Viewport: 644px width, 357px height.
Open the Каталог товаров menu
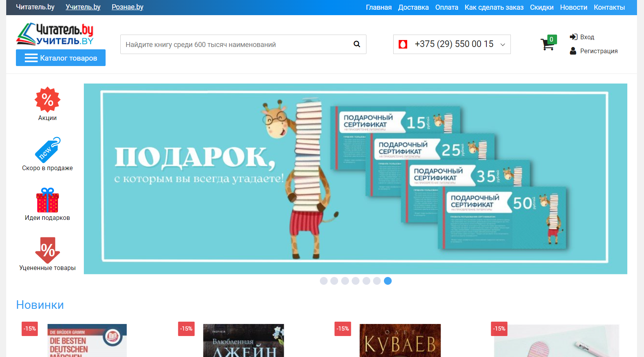(x=61, y=58)
